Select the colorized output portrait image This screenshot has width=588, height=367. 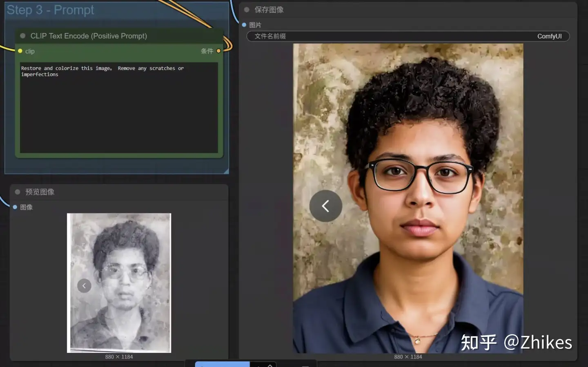(408, 198)
